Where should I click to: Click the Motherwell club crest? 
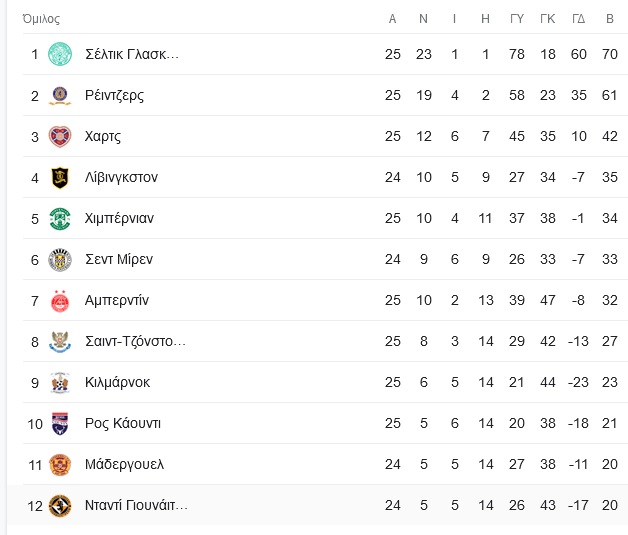pyautogui.click(x=60, y=465)
